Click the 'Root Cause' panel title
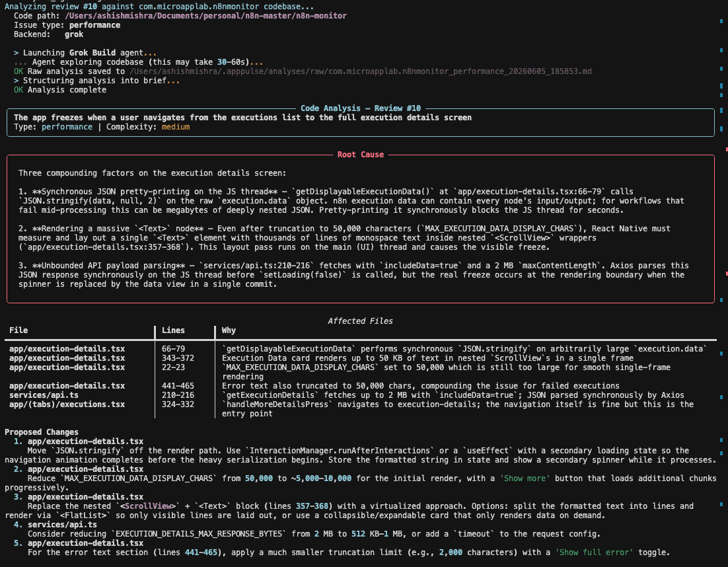This screenshot has height=567, width=728. [360, 155]
